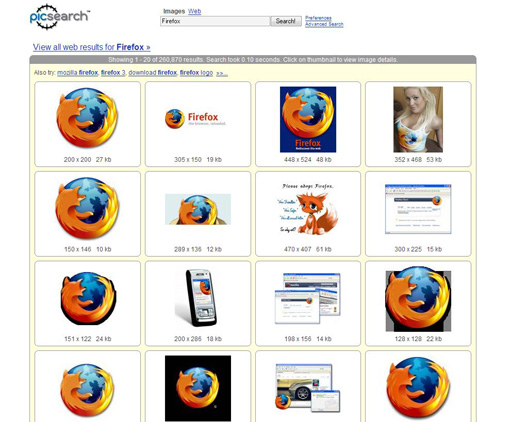Click the '200 x 286 18 kb' caption
The width and height of the screenshot is (510, 422).
click(x=198, y=339)
